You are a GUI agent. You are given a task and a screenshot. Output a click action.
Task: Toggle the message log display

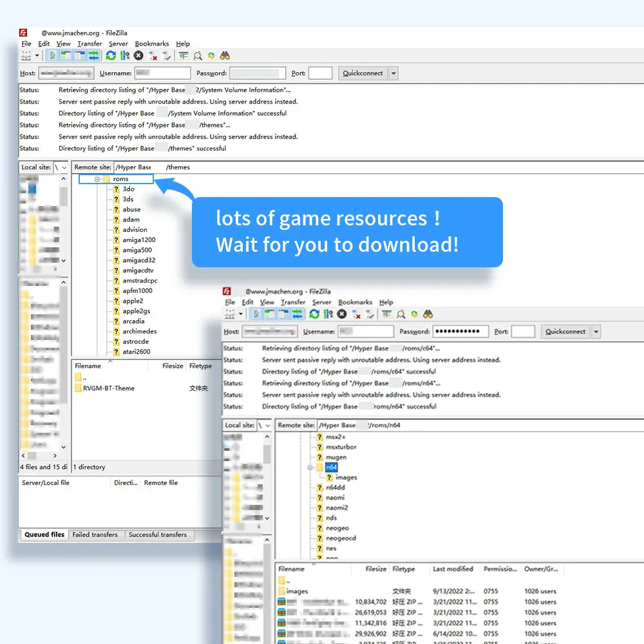53,55
